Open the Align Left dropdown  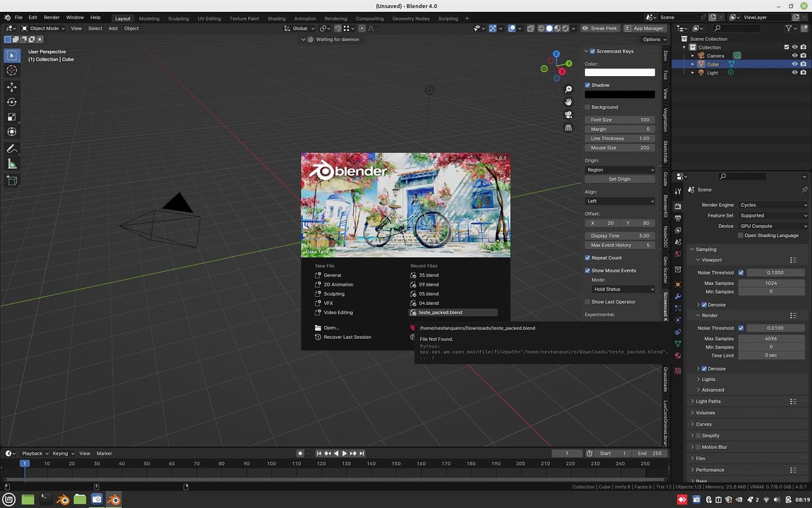coord(620,201)
